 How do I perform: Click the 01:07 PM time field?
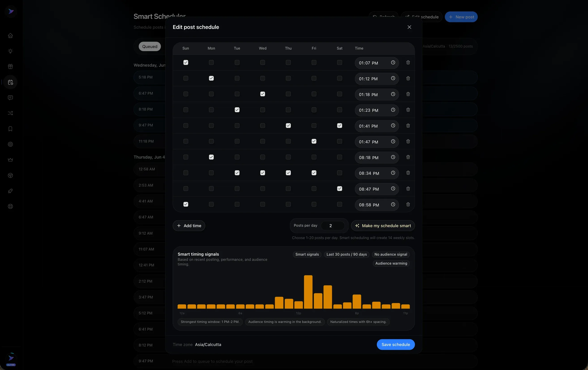(x=376, y=63)
